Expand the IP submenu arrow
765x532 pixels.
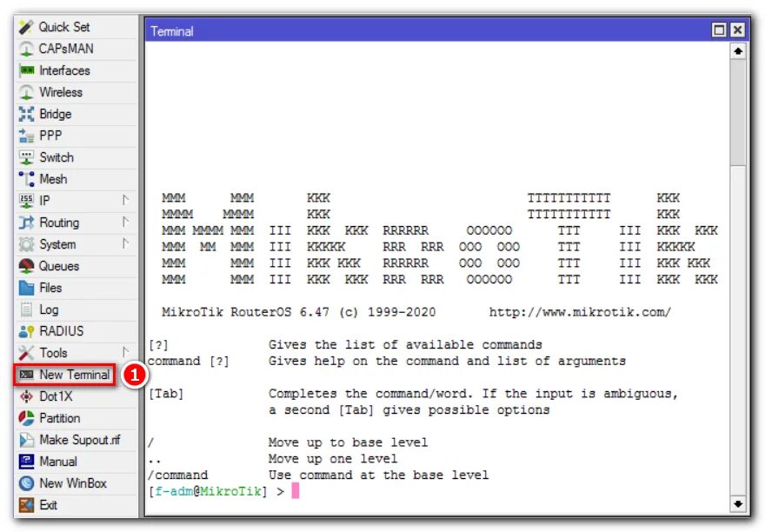pyautogui.click(x=125, y=200)
